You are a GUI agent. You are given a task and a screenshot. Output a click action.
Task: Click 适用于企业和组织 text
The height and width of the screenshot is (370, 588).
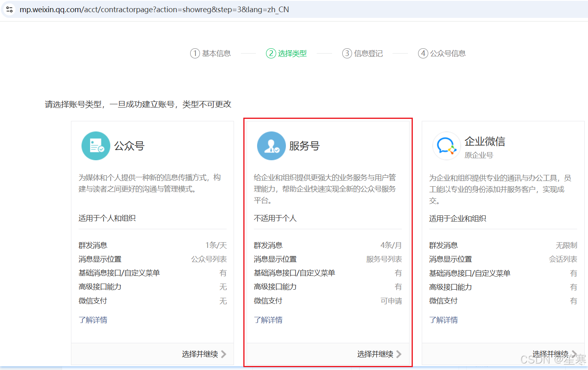pyautogui.click(x=457, y=219)
